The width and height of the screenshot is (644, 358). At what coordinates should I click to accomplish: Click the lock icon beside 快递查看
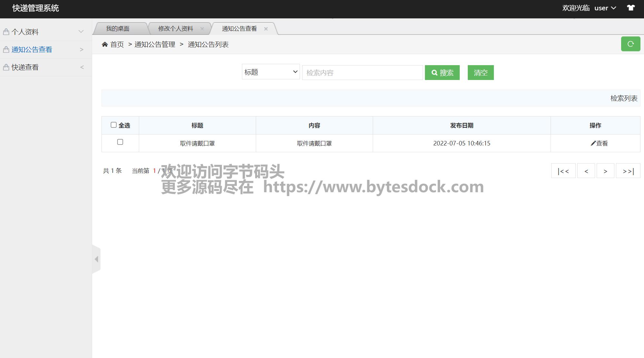click(6, 67)
